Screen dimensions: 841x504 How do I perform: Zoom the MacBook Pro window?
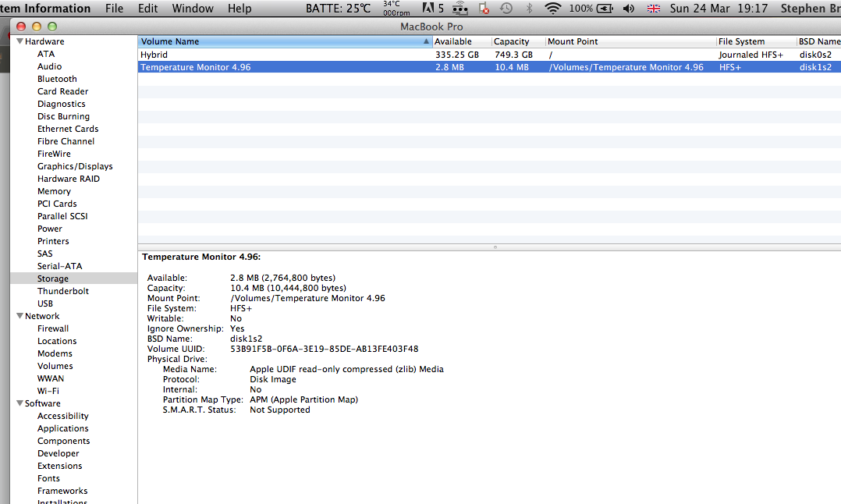click(x=52, y=27)
